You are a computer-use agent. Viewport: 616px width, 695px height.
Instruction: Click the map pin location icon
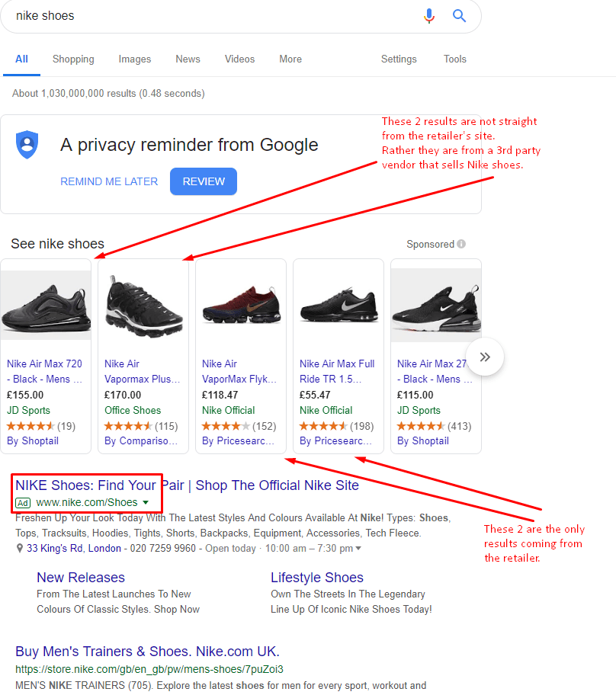coord(20,548)
